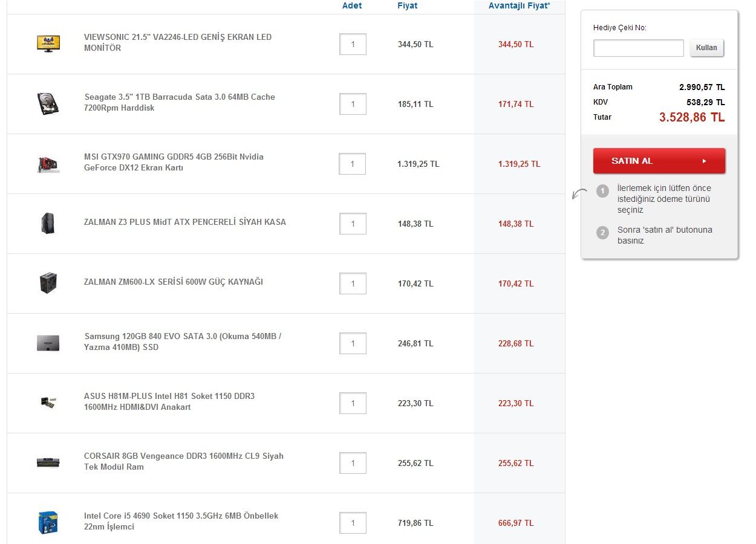Image resolution: width=756 pixels, height=544 pixels.
Task: Open the Zalman Z3 Plus case thumbnail
Action: point(48,224)
